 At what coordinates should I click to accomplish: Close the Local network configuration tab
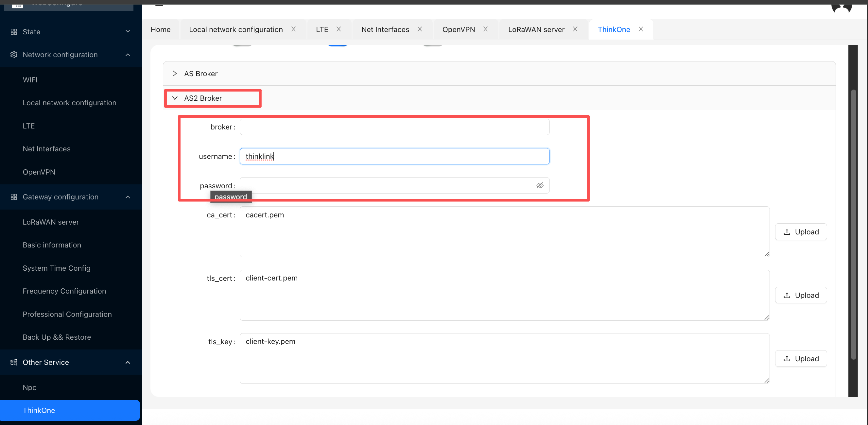tap(293, 29)
